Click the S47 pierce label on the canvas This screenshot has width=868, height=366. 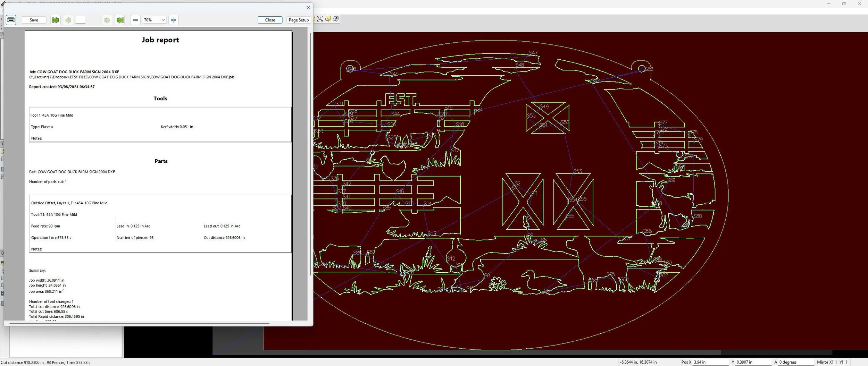[533, 53]
